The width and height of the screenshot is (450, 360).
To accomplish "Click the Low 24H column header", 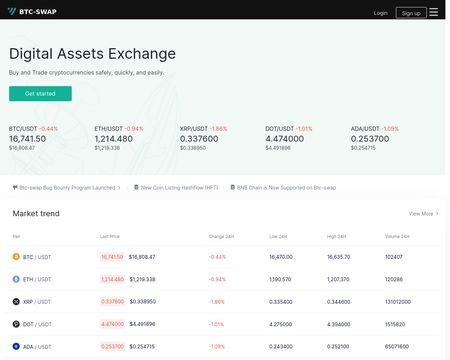I will [278, 236].
